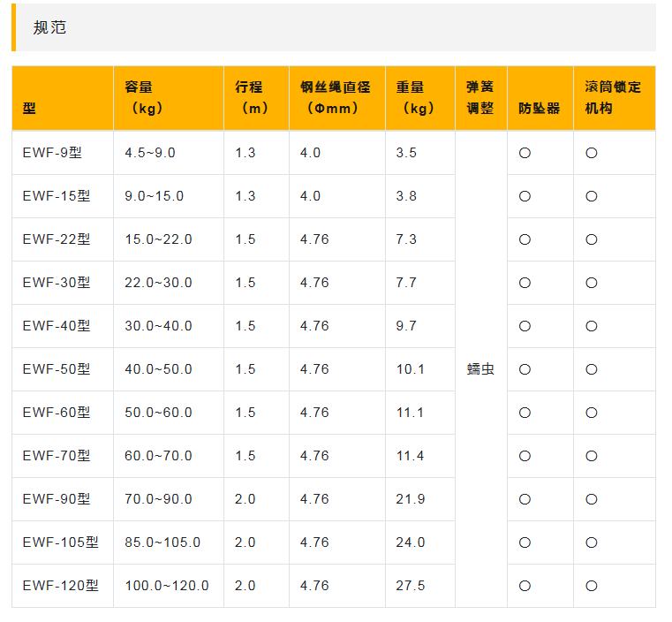Click 防坠器 circle mark in EWF-9型 row
This screenshot has height=622, width=672.
pos(525,153)
